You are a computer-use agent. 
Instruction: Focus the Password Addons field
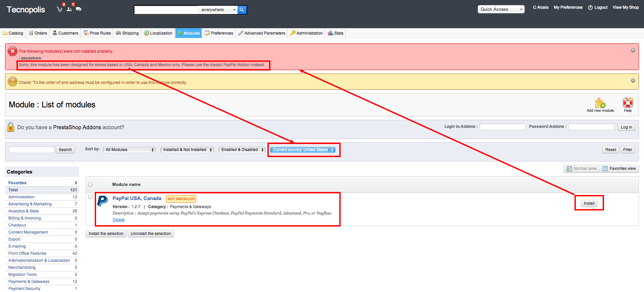click(x=591, y=127)
